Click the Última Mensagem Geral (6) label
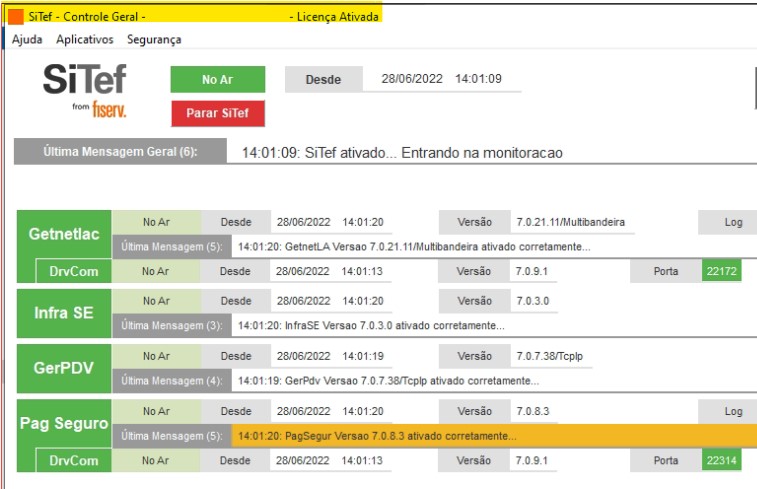 point(120,152)
